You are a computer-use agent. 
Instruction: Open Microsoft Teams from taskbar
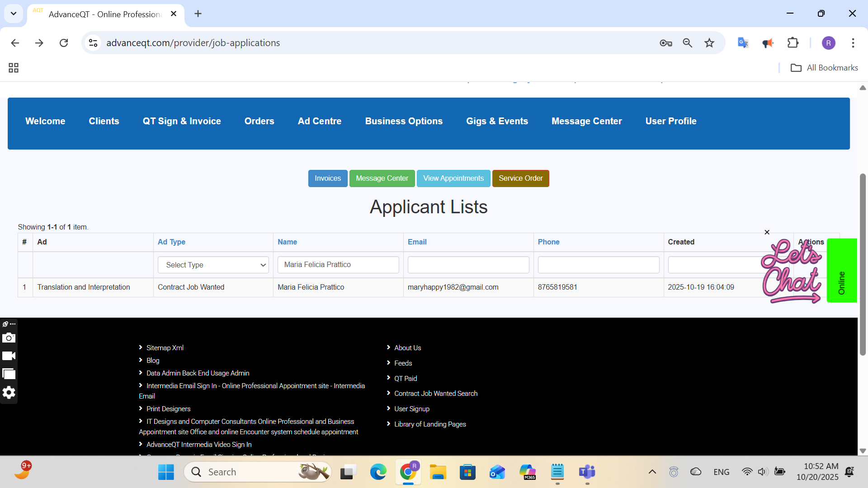587,472
